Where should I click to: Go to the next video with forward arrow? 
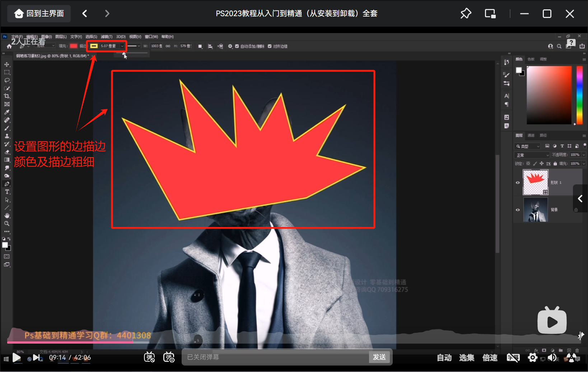pos(107,14)
